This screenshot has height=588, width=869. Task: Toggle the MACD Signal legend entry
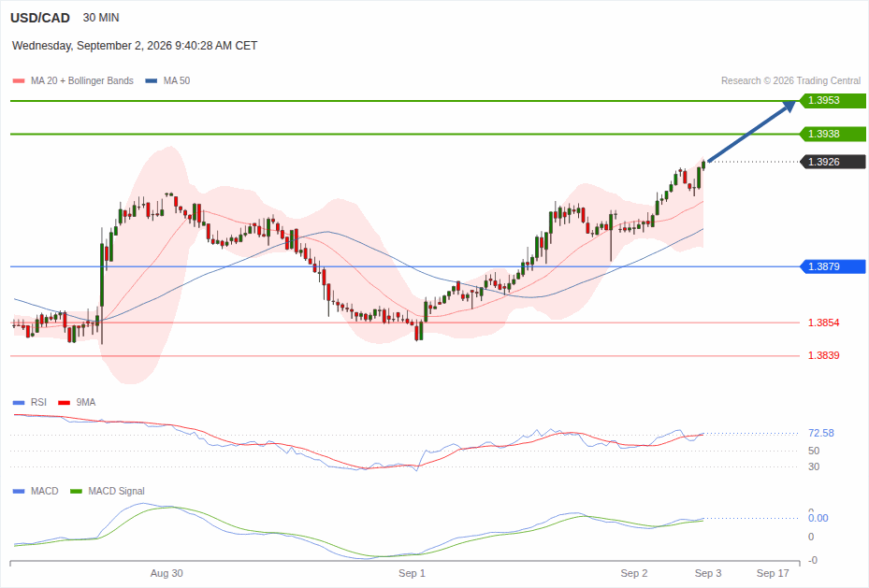[108, 491]
